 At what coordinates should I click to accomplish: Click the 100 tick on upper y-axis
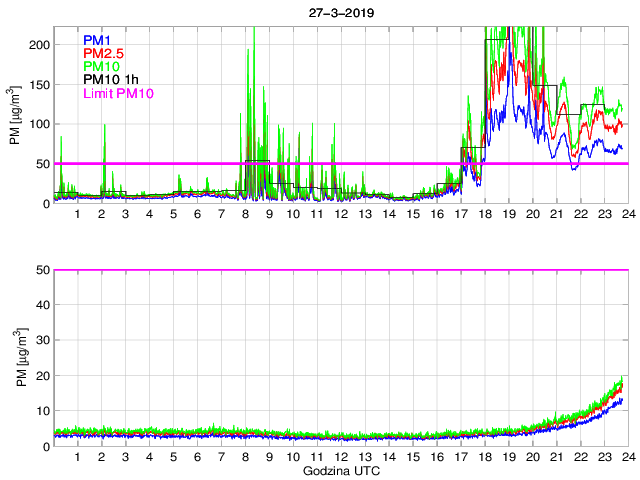[x=38, y=124]
